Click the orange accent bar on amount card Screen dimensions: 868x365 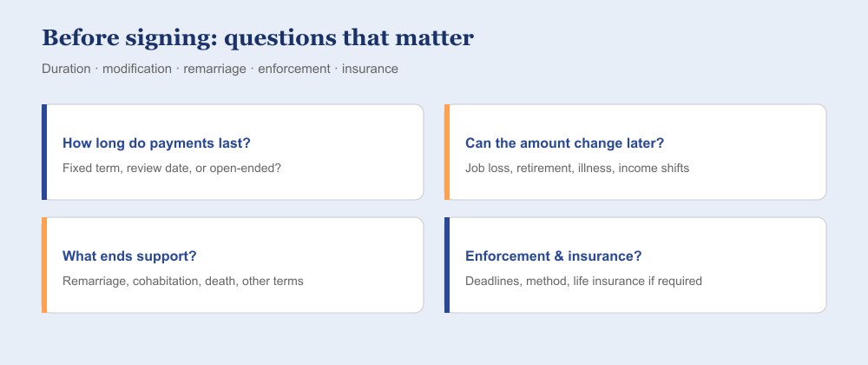pyautogui.click(x=447, y=152)
